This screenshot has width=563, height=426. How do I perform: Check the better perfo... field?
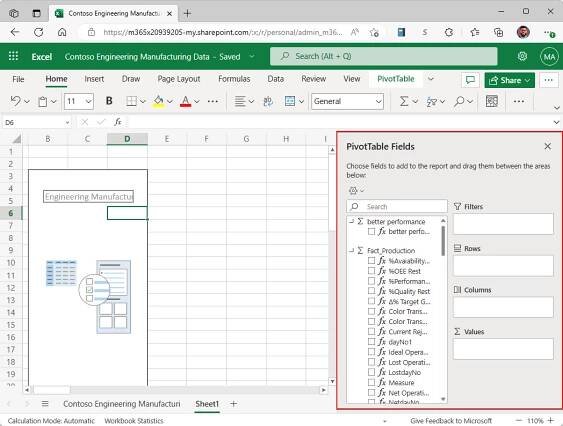(x=371, y=232)
